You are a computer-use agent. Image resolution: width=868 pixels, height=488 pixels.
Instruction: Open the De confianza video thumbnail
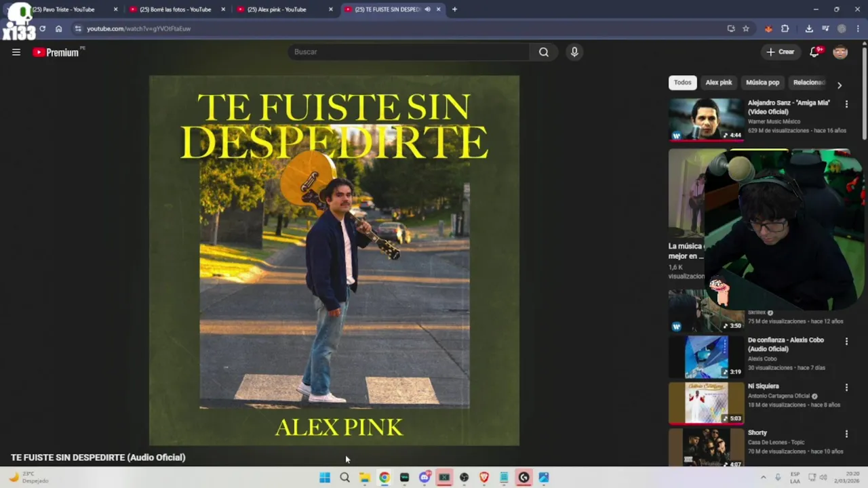706,357
